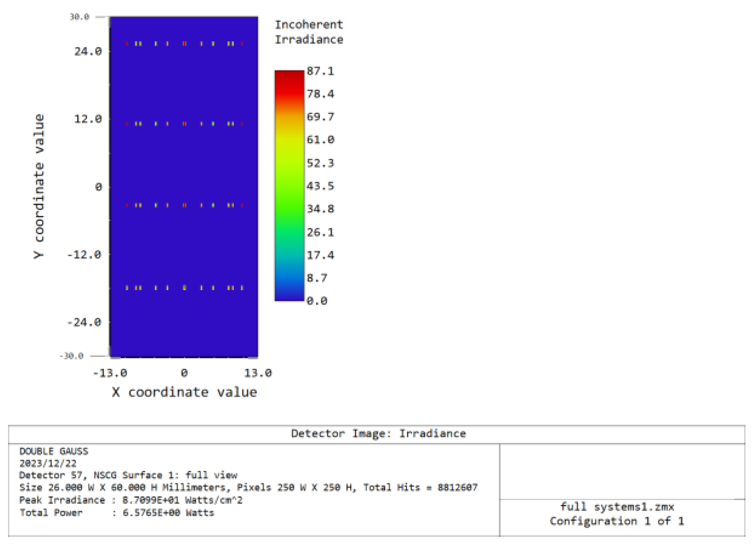756x551 pixels.
Task: Click the 'DOUBLE GAUSS' title text
Action: (54, 451)
